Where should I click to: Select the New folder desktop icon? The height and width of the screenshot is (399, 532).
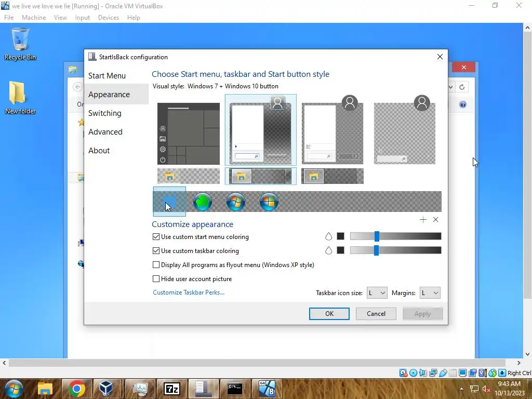pyautogui.click(x=20, y=98)
